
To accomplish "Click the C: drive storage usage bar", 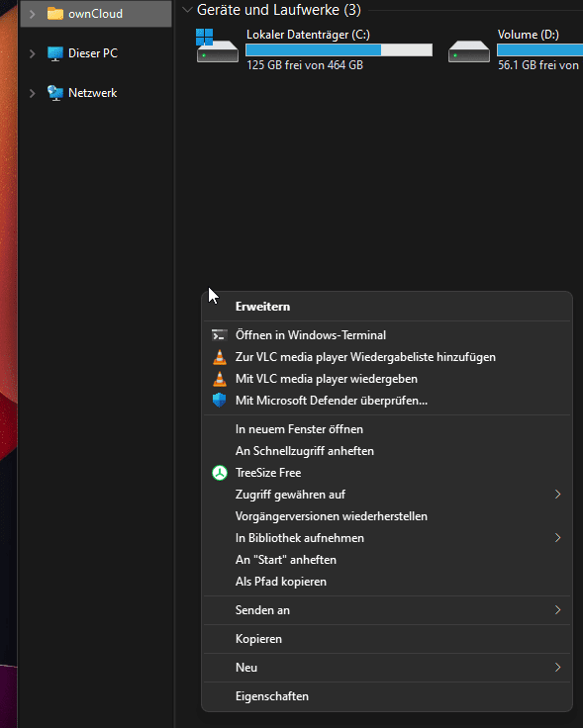I will (340, 49).
